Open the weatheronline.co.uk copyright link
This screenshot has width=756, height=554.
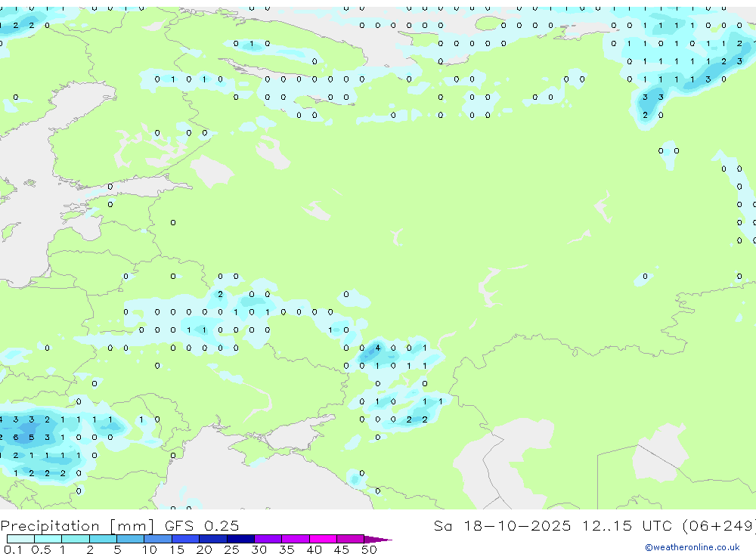(692, 547)
